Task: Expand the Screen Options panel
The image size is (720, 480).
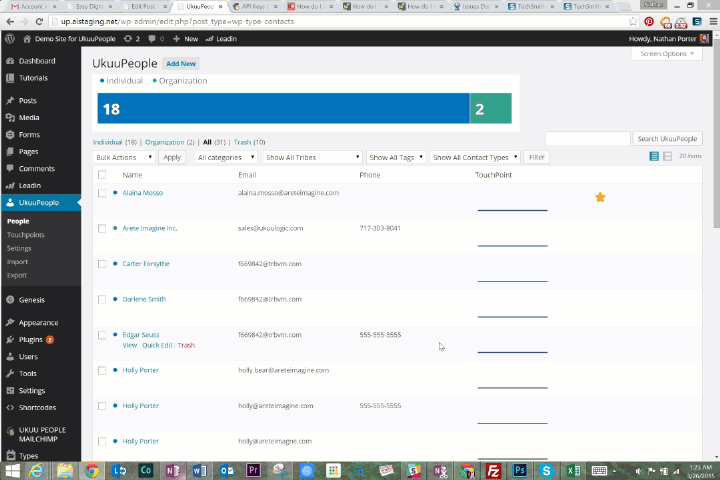Action: pyautogui.click(x=667, y=54)
